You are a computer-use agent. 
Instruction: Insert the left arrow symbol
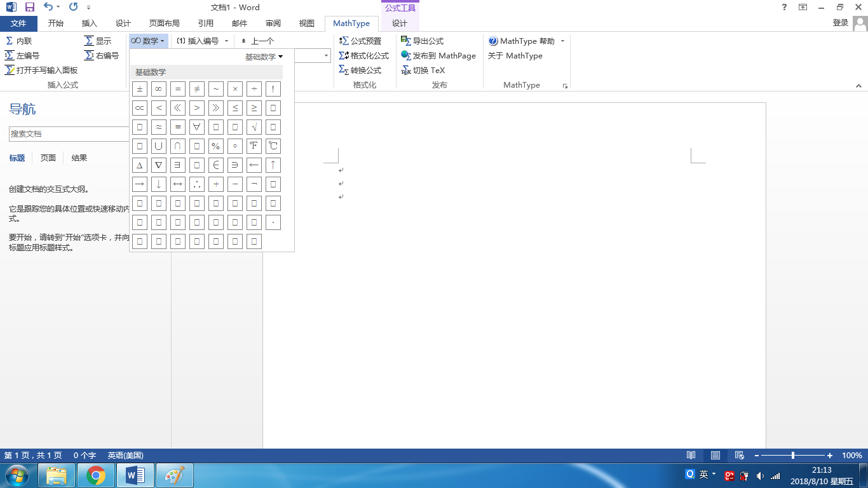[254, 165]
